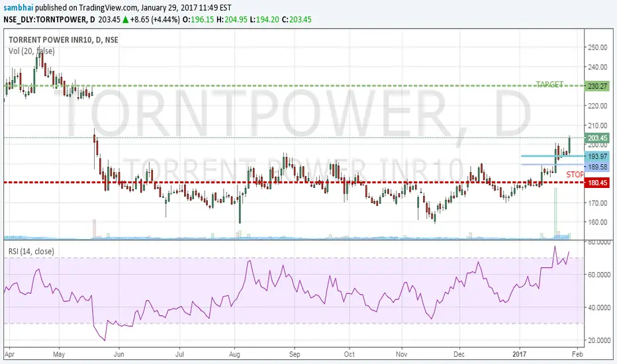Click the +8.65 (+4.44%) change text
Image resolution: width=617 pixels, height=364 pixels.
pos(155,19)
